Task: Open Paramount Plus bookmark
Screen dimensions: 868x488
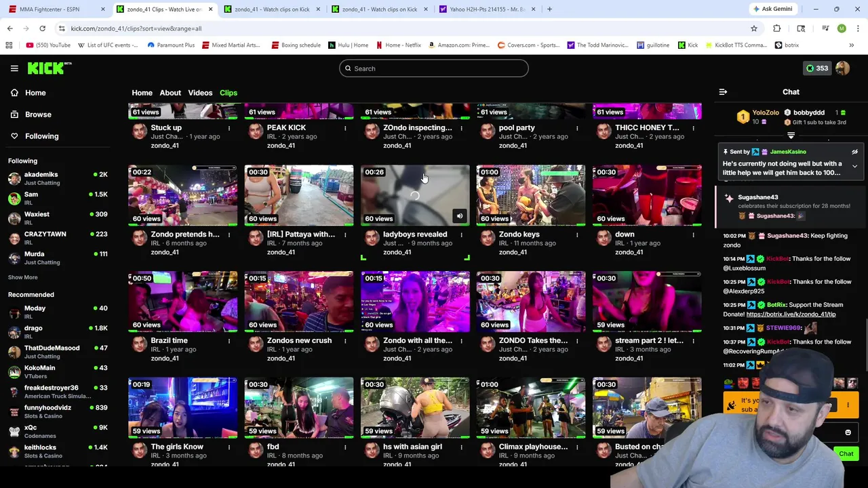Action: (x=171, y=45)
